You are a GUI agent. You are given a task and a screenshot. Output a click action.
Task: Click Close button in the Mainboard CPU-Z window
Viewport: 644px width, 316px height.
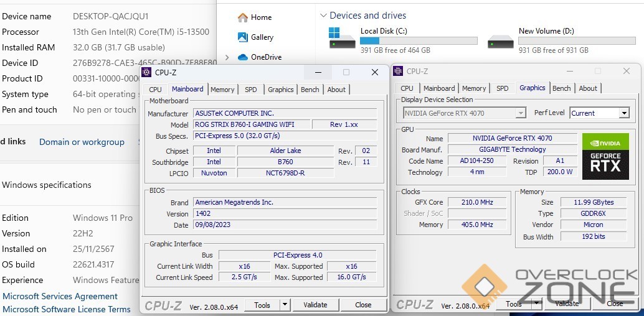(x=364, y=305)
